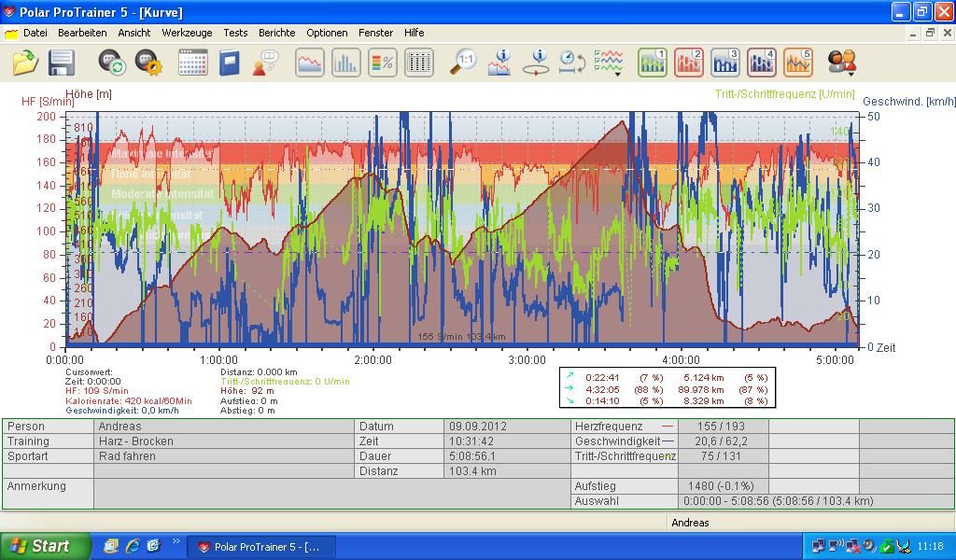Open the Berichte menu
This screenshot has width=956, height=560.
(x=276, y=33)
